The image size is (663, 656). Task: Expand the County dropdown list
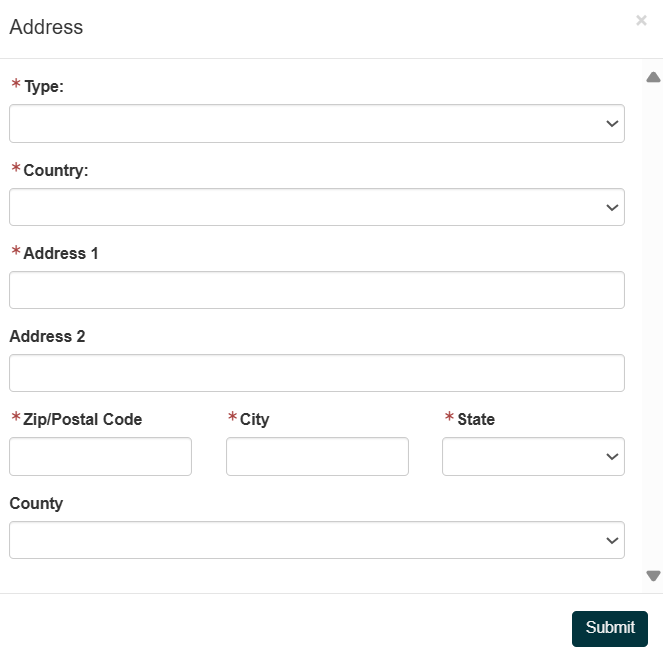(316, 540)
